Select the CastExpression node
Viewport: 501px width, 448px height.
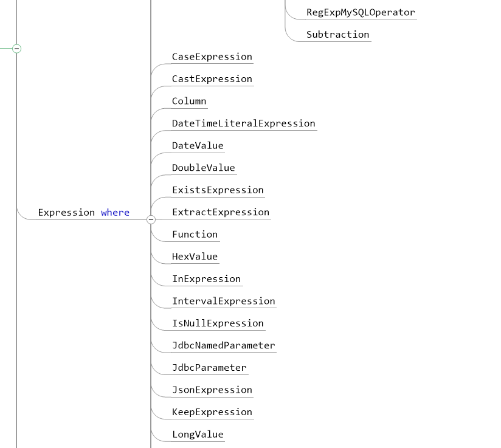[212, 79]
